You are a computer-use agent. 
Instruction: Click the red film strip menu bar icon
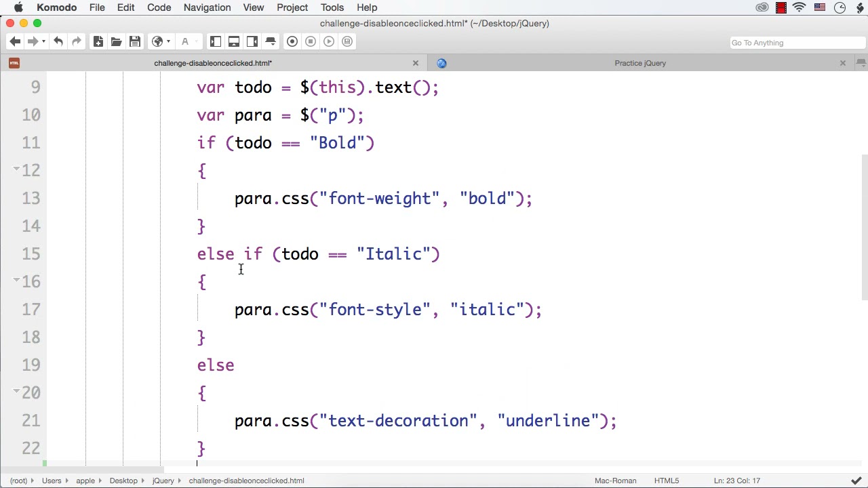[x=781, y=7]
